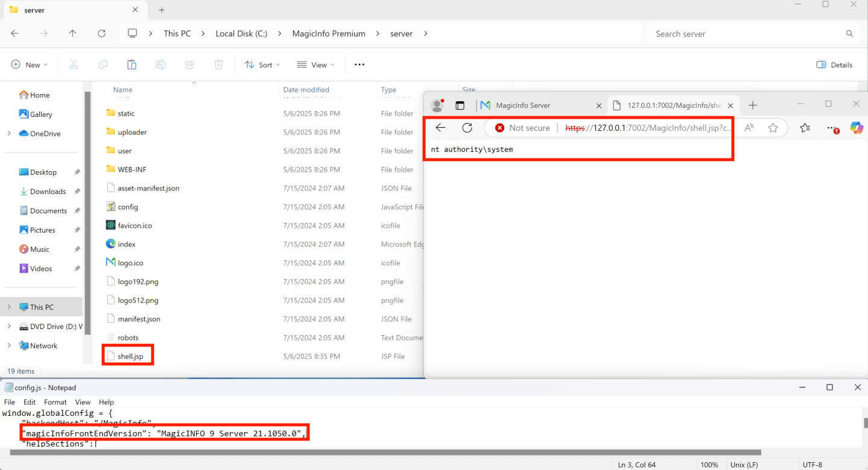Click the This PC breadcrumb segment

(177, 34)
